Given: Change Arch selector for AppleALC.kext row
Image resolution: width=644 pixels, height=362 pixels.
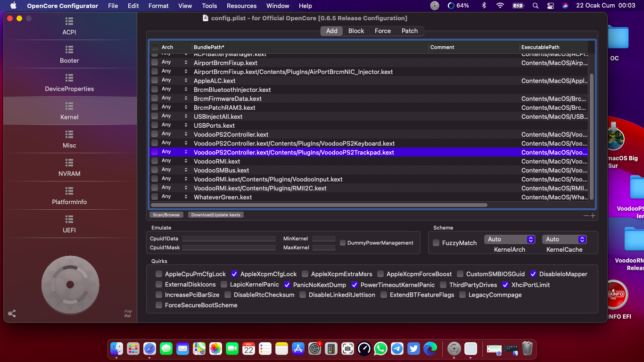Looking at the screenshot, I should pyautogui.click(x=186, y=81).
